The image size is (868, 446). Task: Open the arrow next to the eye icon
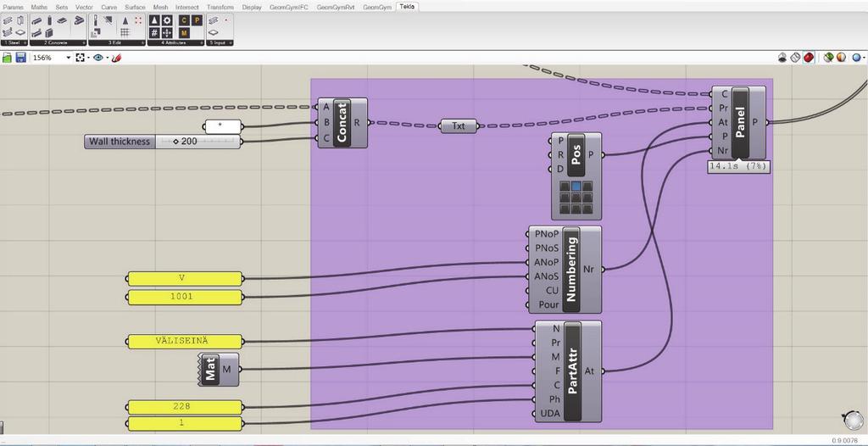click(108, 58)
